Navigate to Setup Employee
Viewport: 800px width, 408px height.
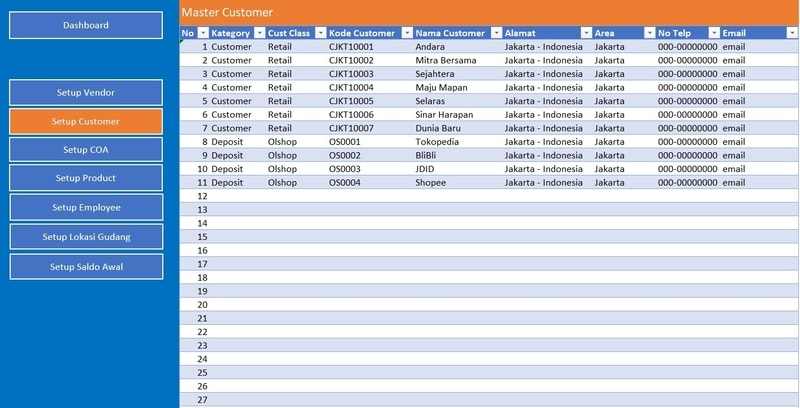[x=85, y=207]
